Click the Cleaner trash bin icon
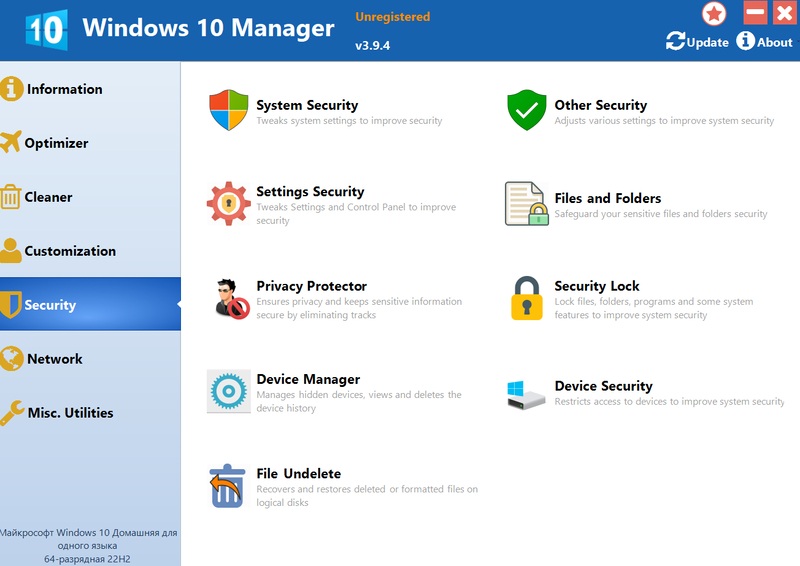Viewport: 800px width, 566px height. coord(11,197)
